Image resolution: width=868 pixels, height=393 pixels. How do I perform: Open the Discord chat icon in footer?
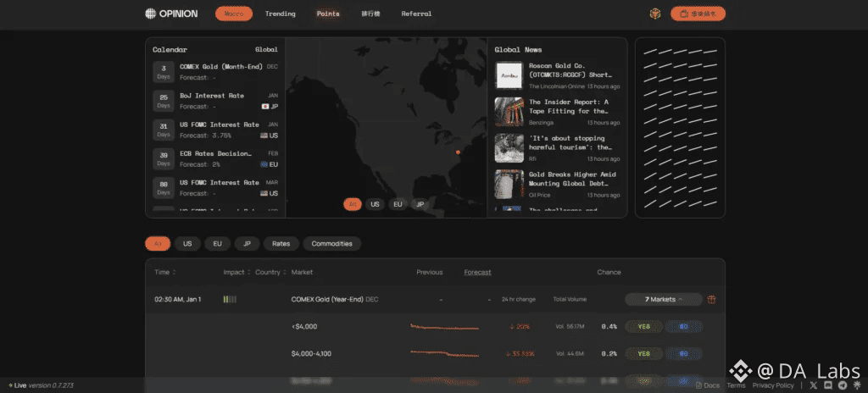(x=828, y=385)
